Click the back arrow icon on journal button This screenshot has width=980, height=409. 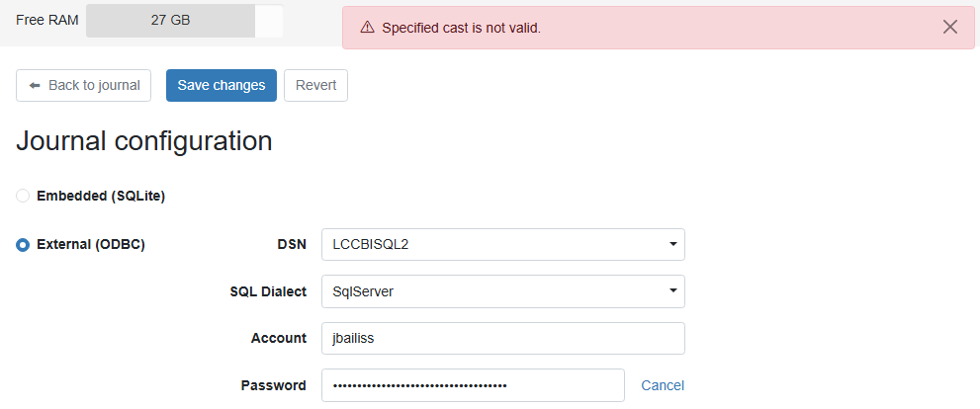35,86
